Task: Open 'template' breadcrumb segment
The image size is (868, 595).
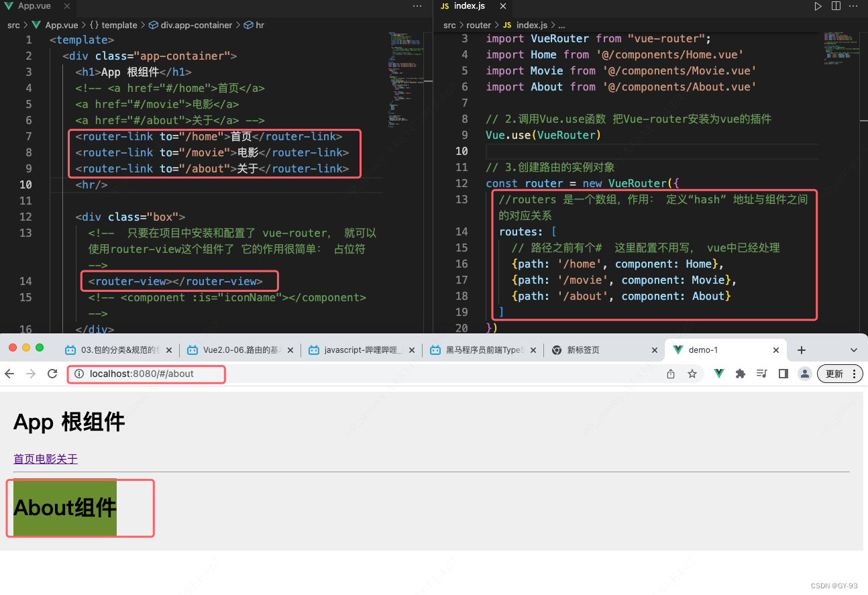Action: pos(119,25)
